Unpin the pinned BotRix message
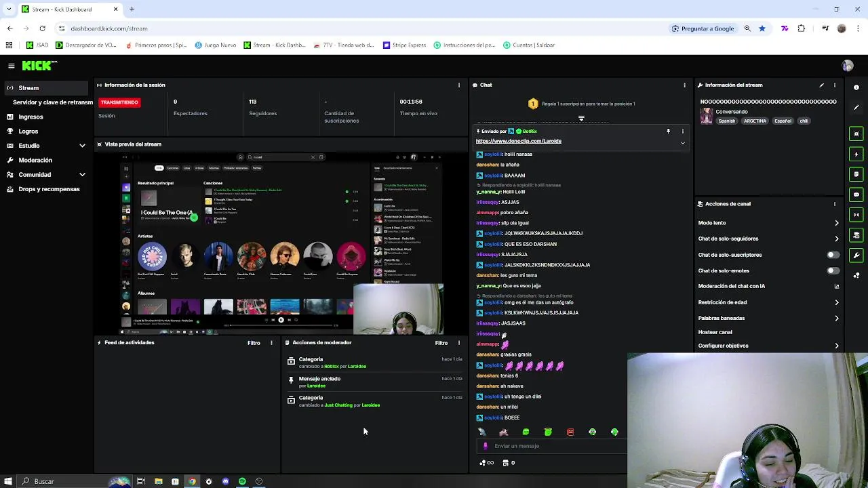Image resolution: width=868 pixels, height=488 pixels. coord(668,131)
